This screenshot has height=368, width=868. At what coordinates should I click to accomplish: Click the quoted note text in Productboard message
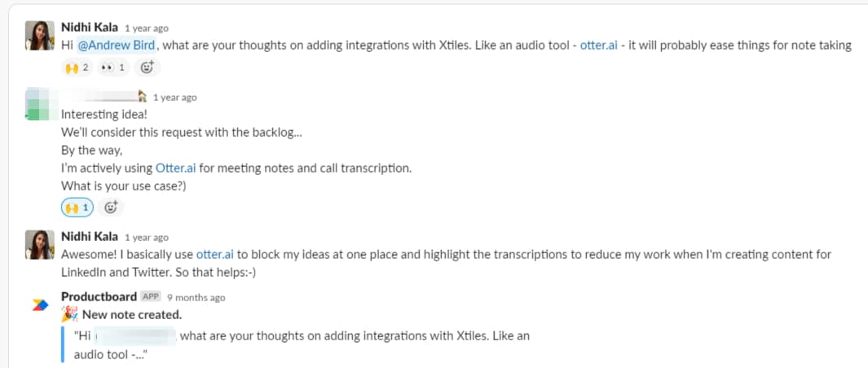[302, 344]
